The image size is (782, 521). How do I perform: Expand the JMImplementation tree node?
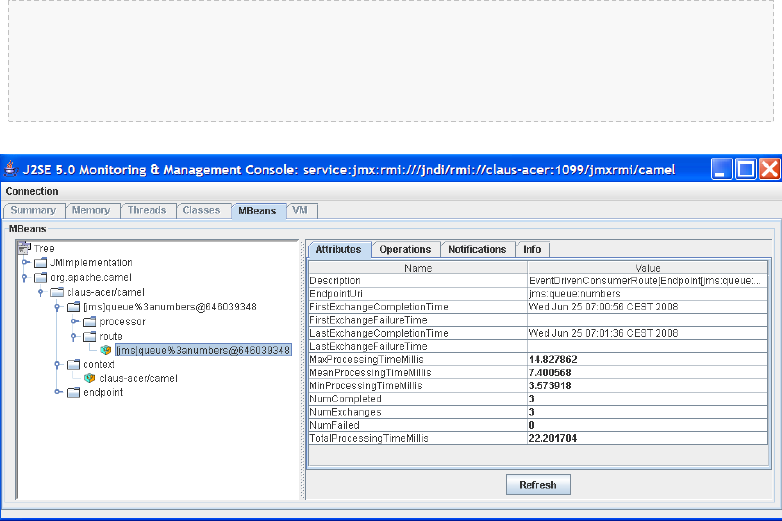[x=25, y=262]
